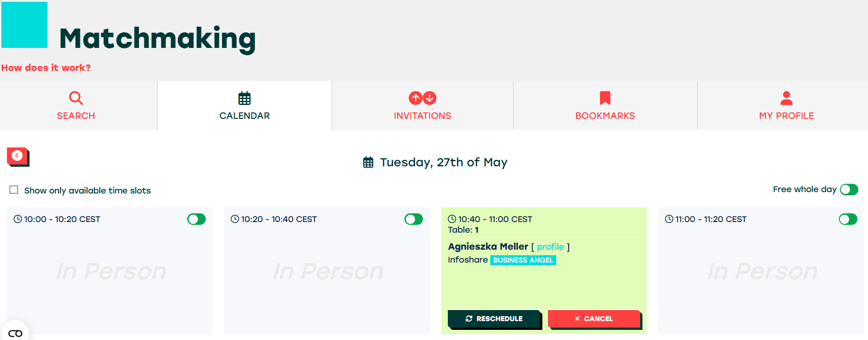This screenshot has height=340, width=868.
Task: Click the Search magnifier icon
Action: pos(76,98)
